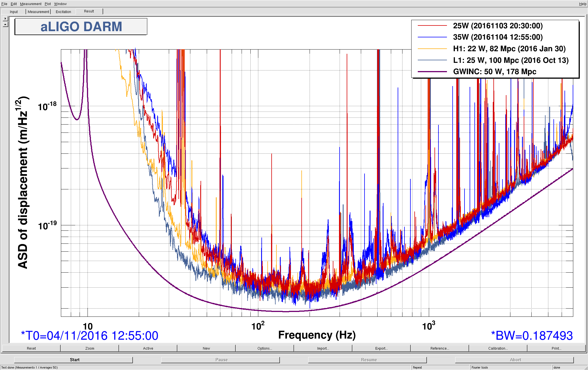The height and width of the screenshot is (370, 588).
Task: Open the Edit menu
Action: coord(14,4)
